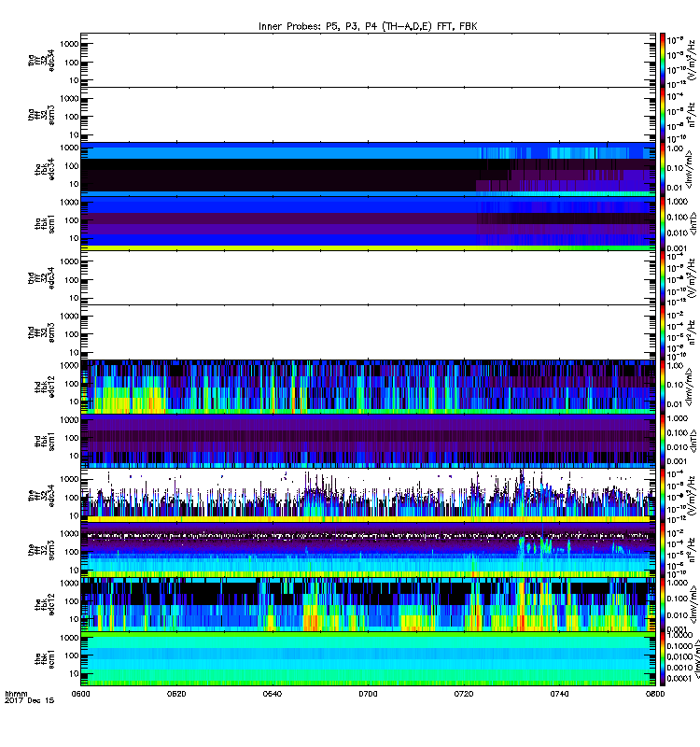700x747 pixels.
Task: Click inside the tha fbk edc34 spectrogram panel
Action: tap(368, 169)
